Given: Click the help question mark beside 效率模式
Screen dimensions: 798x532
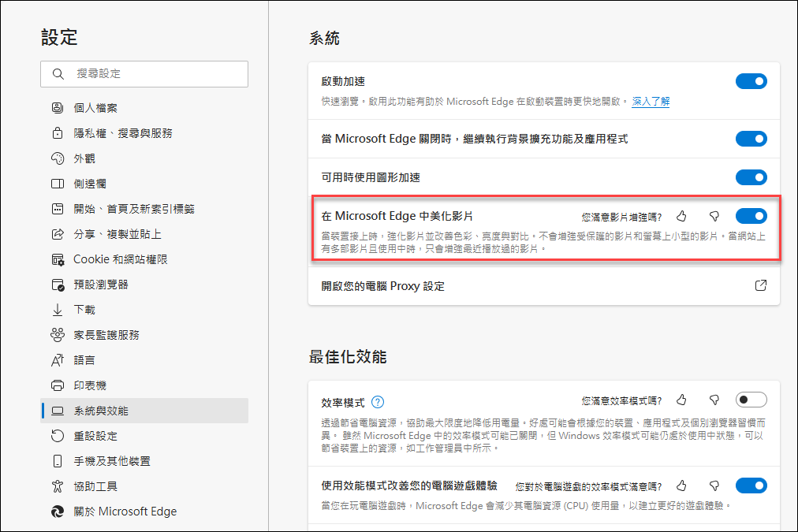Looking at the screenshot, I should click(x=378, y=402).
